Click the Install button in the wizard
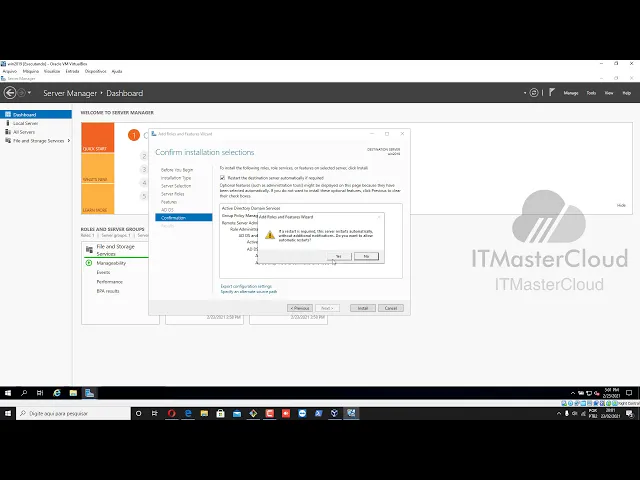Screen dimensions: 640x480 363,308
